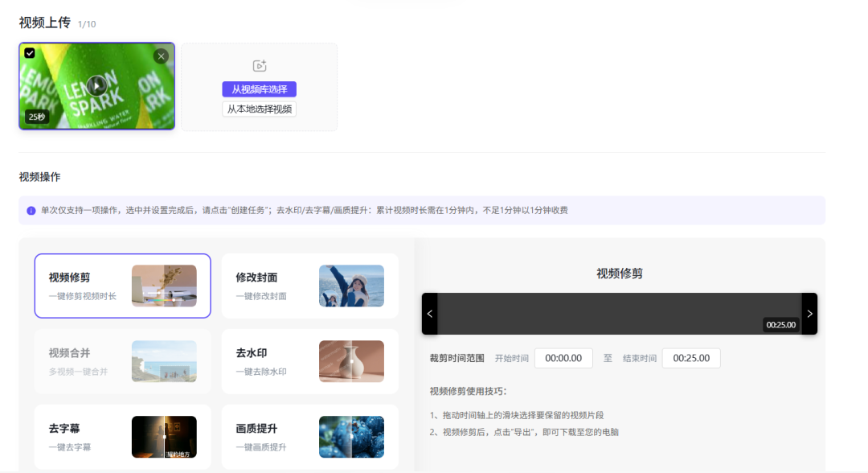Choose the 去字幕 subtitle removal card
The image size is (868, 473).
pos(122,437)
